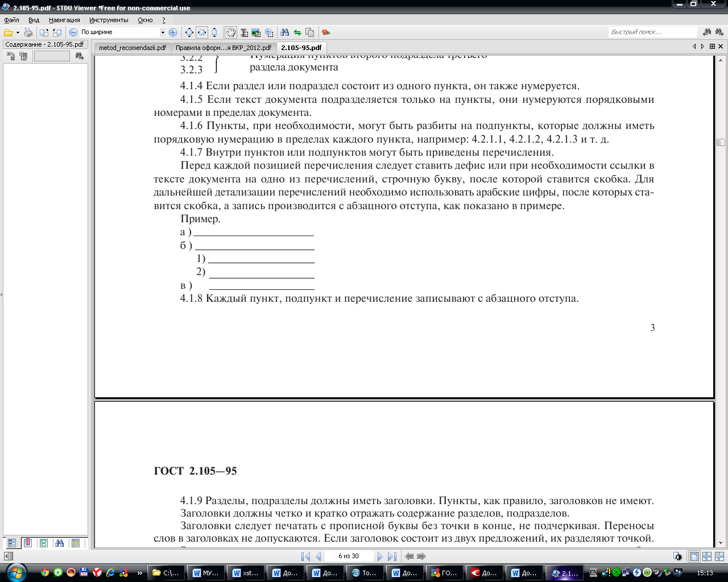This screenshot has height=582, width=728.
Task: Select the fit whole page icon
Action: point(189,32)
